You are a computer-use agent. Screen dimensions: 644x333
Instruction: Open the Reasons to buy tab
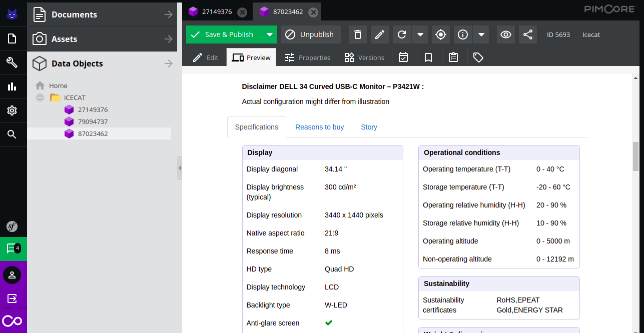point(320,127)
